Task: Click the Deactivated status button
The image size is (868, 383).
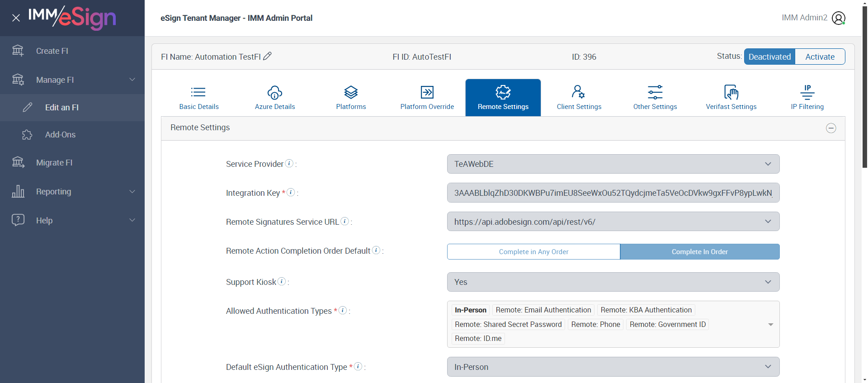Action: click(x=769, y=57)
